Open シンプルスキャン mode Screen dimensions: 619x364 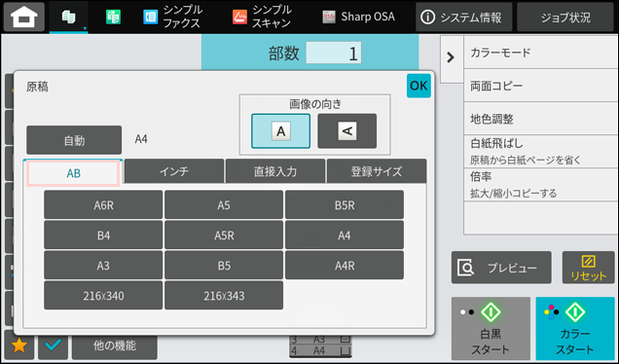pos(262,17)
